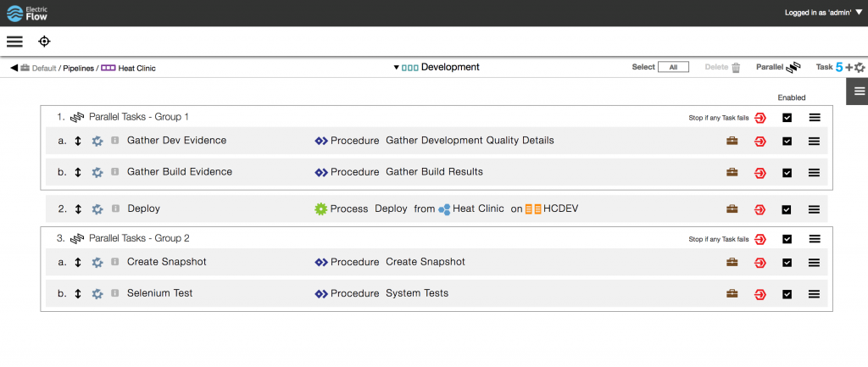The image size is (868, 367).
Task: Click briefcase icon for Gather Build Evidence
Action: [732, 172]
